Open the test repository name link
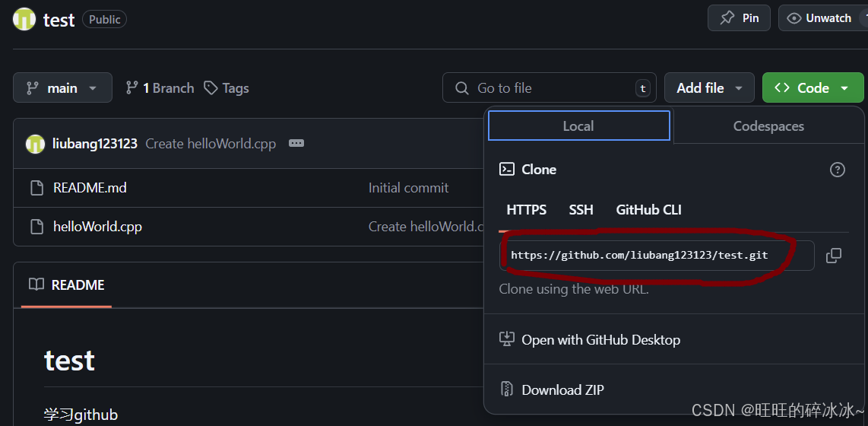The height and width of the screenshot is (426, 868). coord(59,20)
